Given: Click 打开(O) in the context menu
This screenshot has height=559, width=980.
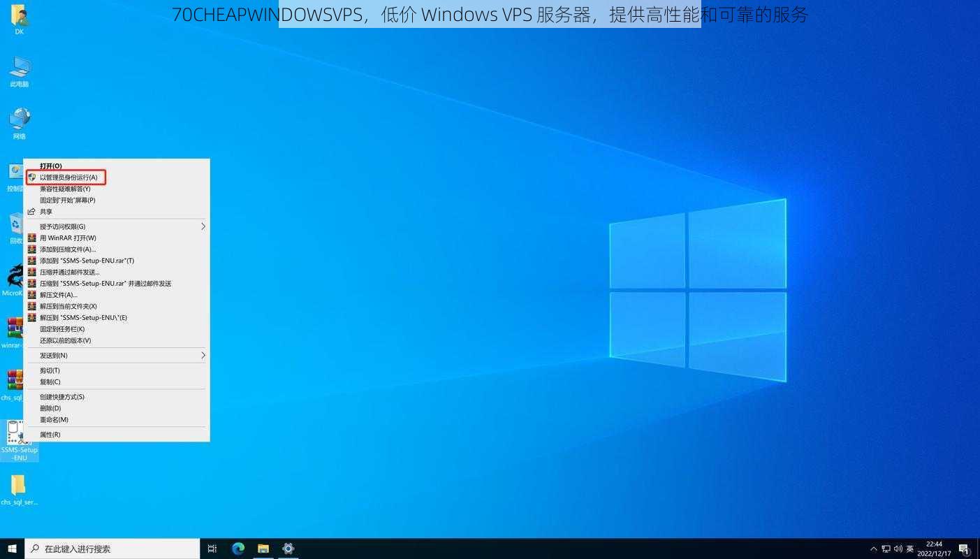Looking at the screenshot, I should pyautogui.click(x=117, y=166).
